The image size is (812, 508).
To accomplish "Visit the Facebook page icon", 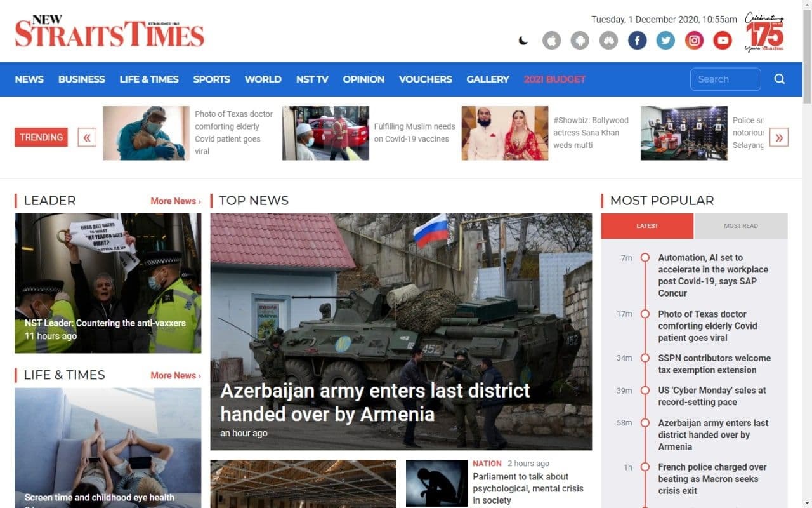I will (637, 41).
